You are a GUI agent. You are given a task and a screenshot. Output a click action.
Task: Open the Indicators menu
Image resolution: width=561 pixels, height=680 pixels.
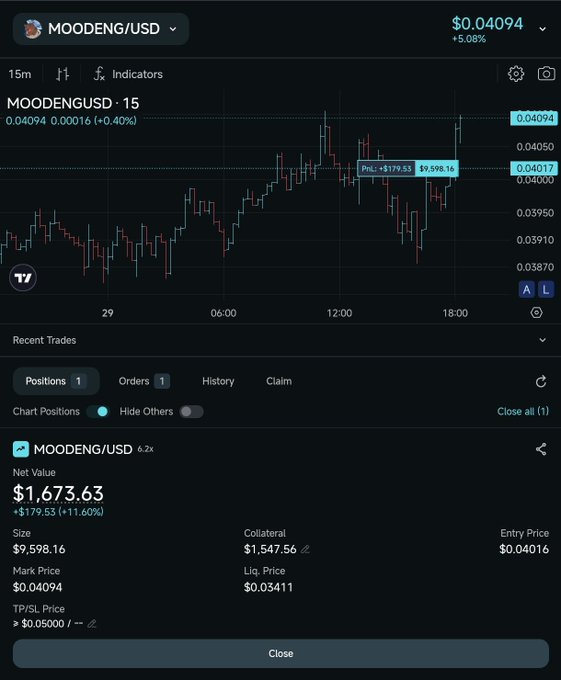pos(128,74)
